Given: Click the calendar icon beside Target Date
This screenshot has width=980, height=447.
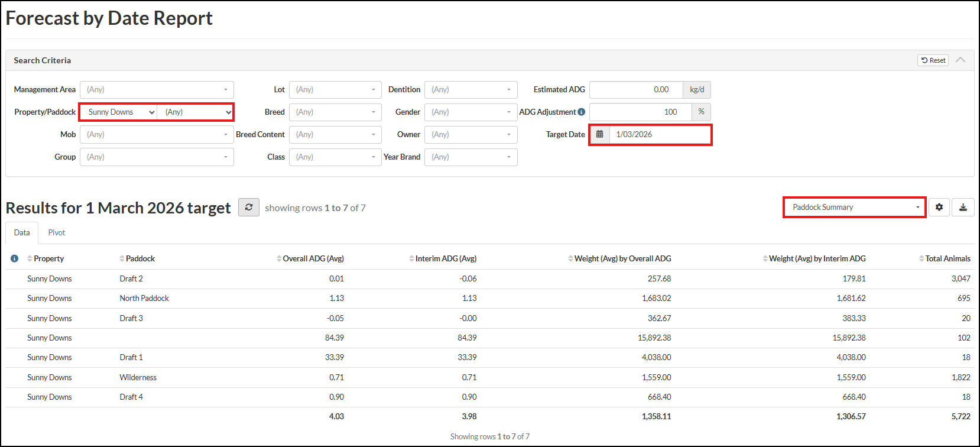Looking at the screenshot, I should tap(599, 135).
